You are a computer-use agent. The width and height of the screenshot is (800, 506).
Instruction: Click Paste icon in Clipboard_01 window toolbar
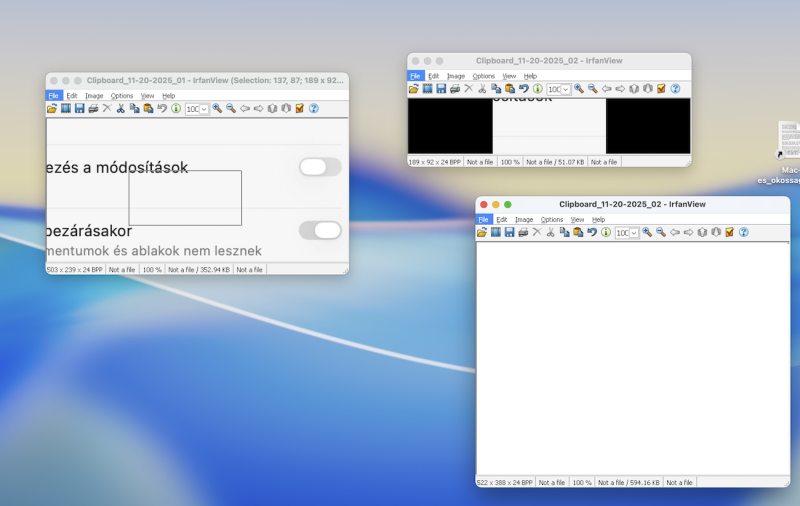pyautogui.click(x=148, y=108)
